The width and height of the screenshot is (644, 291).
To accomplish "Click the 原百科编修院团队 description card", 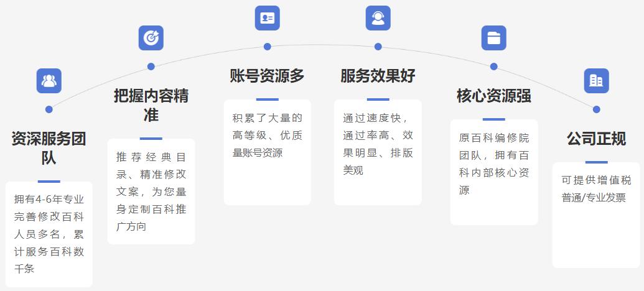I will pos(493,172).
